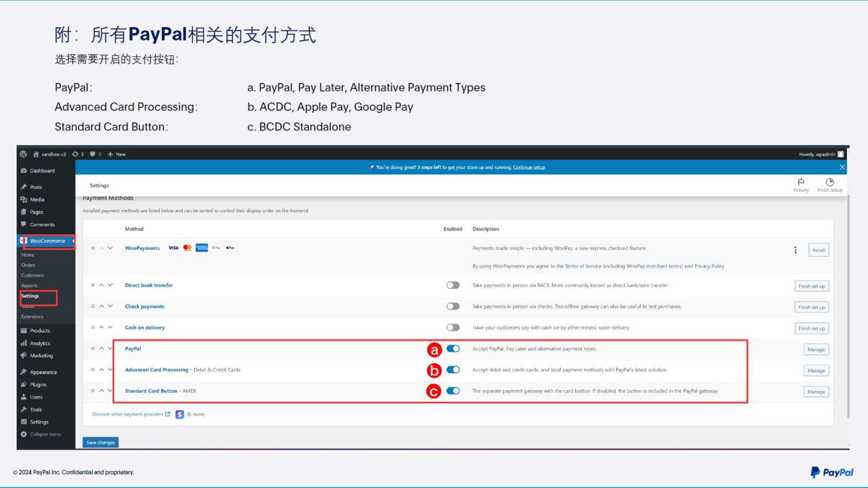Open the Continue setup link in banner
This screenshot has height=488, width=868.
click(x=529, y=167)
